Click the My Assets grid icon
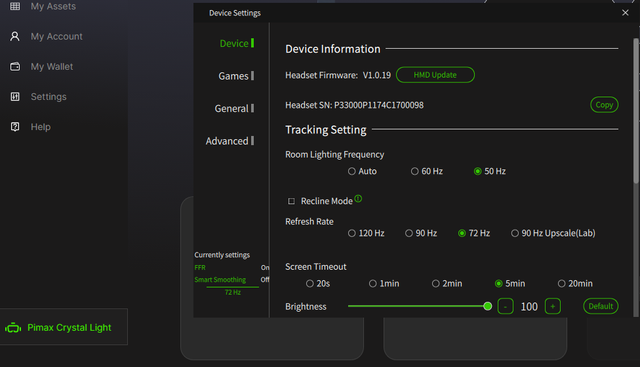Screen dimensions: 640x367 (x=15, y=6)
